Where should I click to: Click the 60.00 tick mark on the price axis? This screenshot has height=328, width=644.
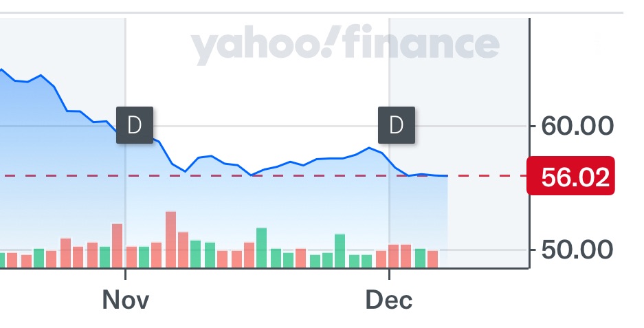pos(533,126)
